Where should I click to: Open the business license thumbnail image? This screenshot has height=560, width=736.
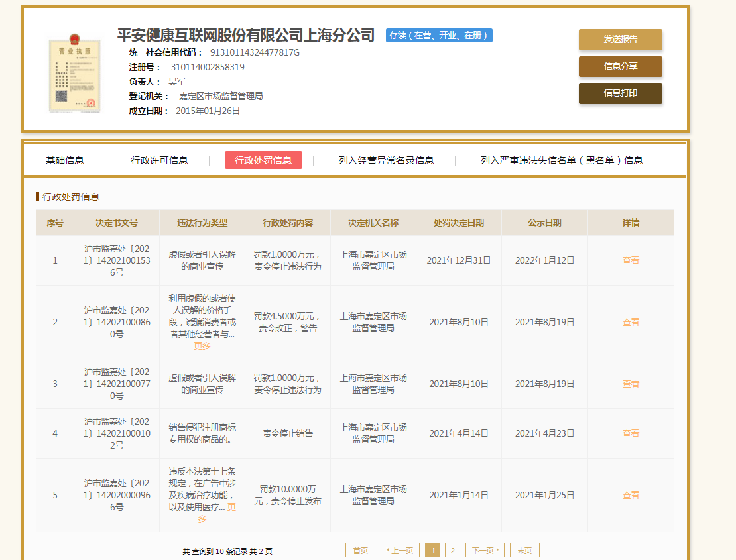[75, 73]
